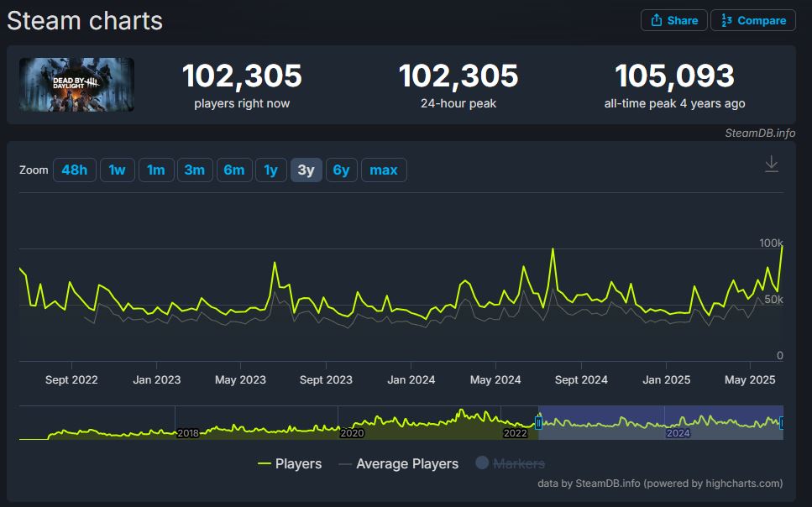Click the May 2025 axis label
The image size is (812, 507).
[x=750, y=379]
